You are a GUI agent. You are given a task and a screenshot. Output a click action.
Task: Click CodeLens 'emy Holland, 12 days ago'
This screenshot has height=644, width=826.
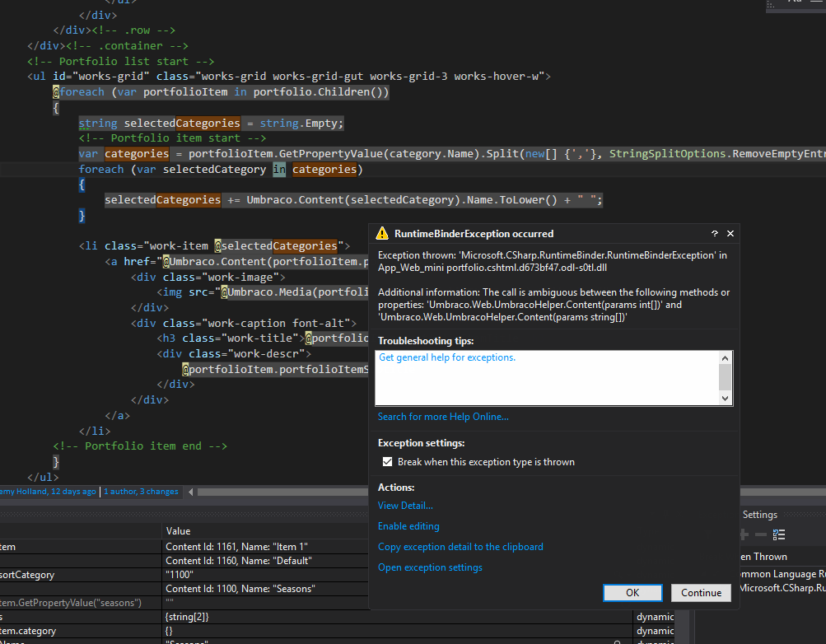[x=48, y=492]
